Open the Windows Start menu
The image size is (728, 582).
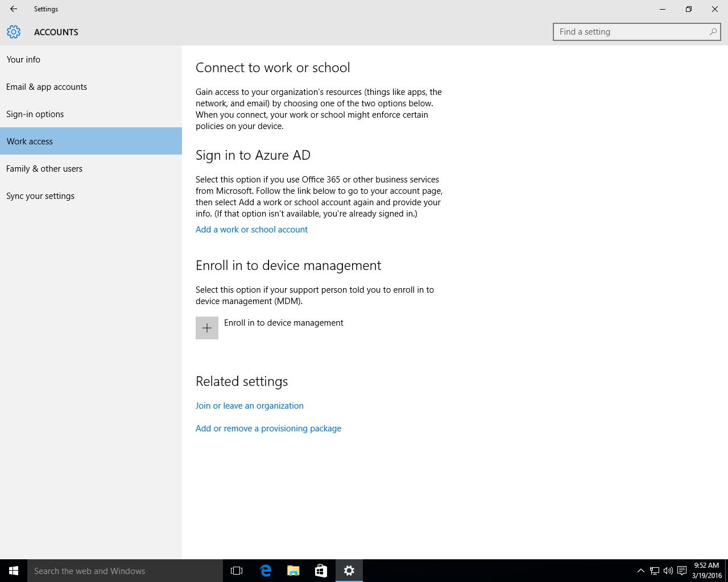(x=14, y=571)
